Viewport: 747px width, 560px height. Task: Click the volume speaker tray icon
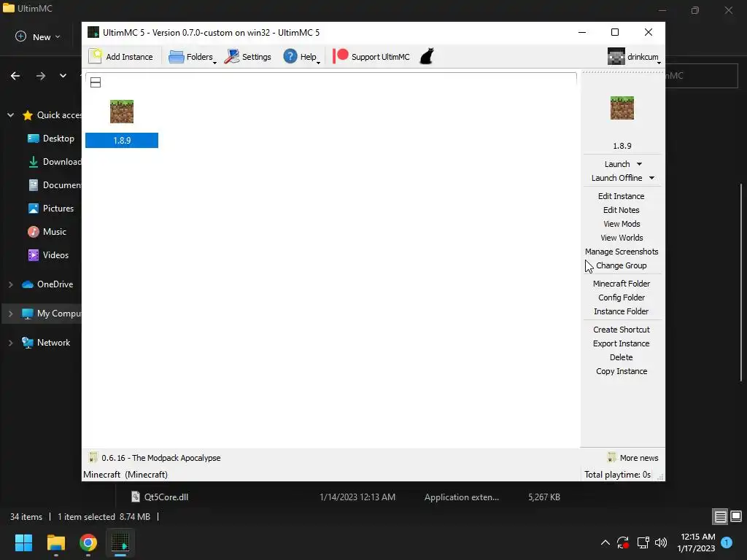[x=661, y=542]
